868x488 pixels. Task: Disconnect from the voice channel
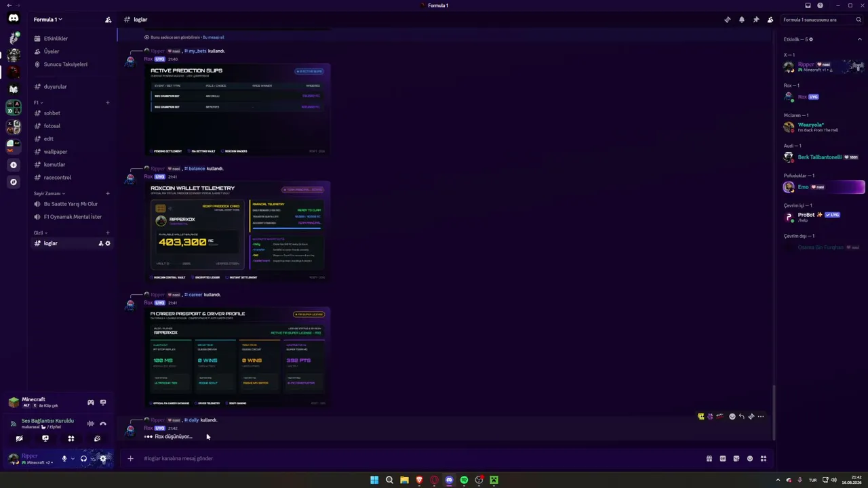pos(103,424)
